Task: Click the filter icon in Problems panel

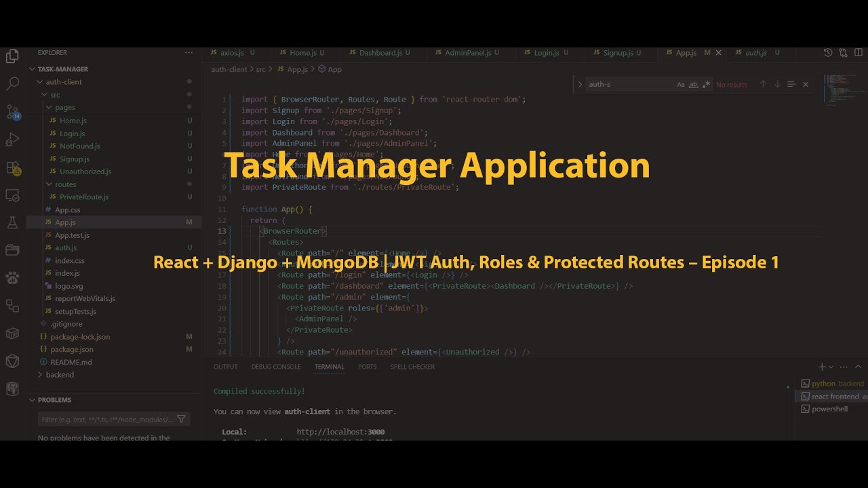Action: [x=181, y=419]
